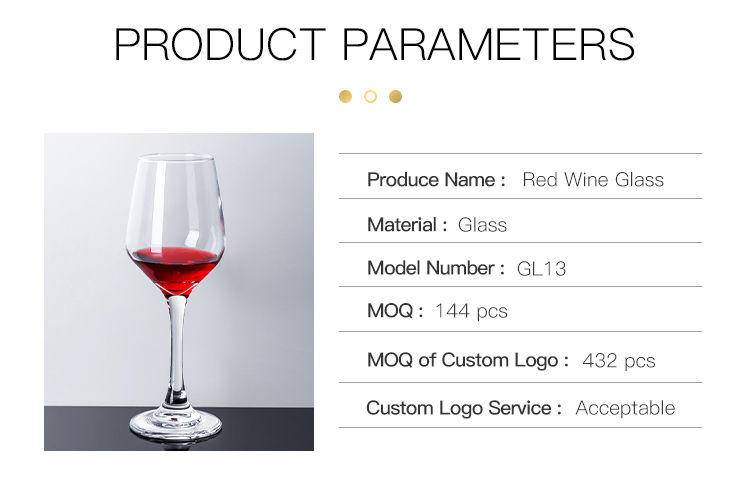Click the 144 pcs value
Screen dimensions: 750x482
[x=471, y=311]
